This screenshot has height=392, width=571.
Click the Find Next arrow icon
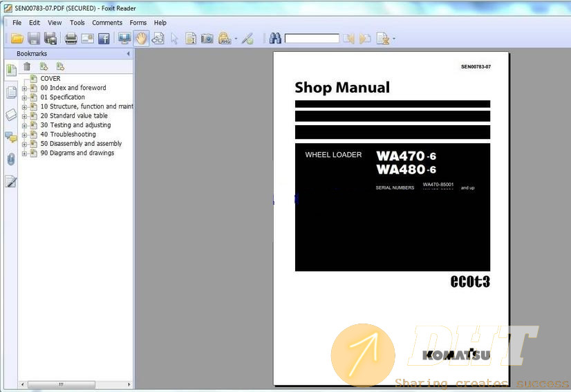tap(364, 38)
